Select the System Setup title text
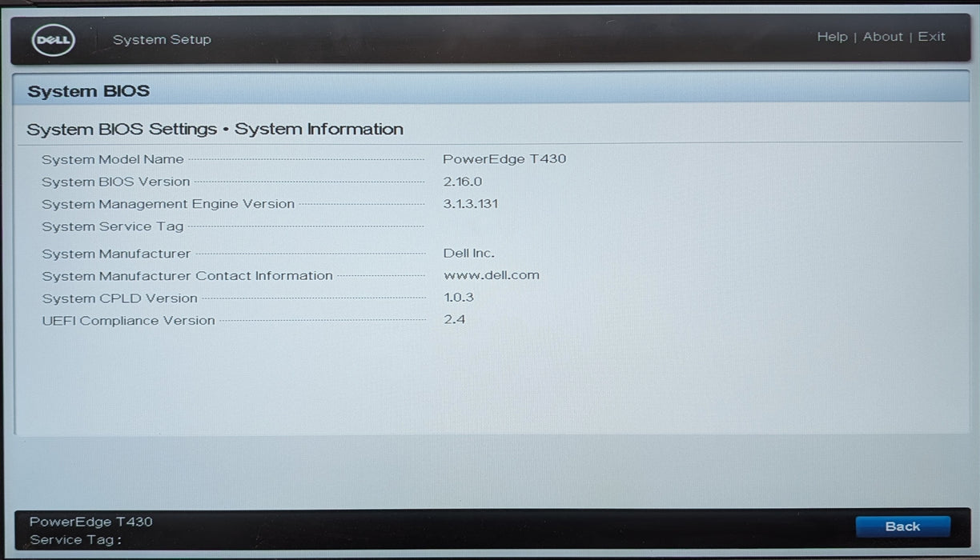 [162, 39]
